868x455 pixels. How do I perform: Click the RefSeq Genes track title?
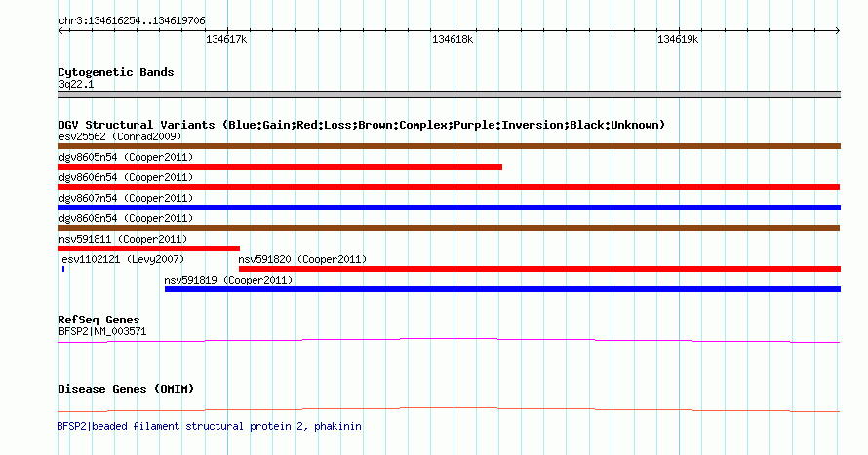pos(99,321)
